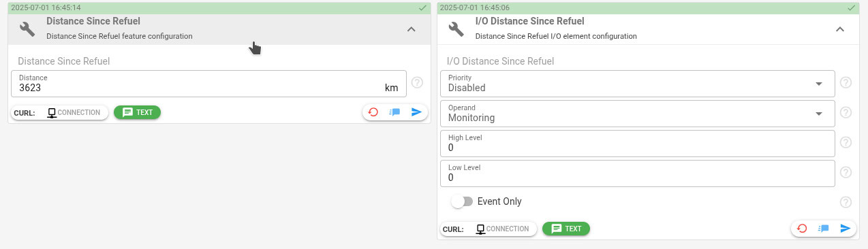
Task: Open help for the Distance field
Action: pos(418,83)
